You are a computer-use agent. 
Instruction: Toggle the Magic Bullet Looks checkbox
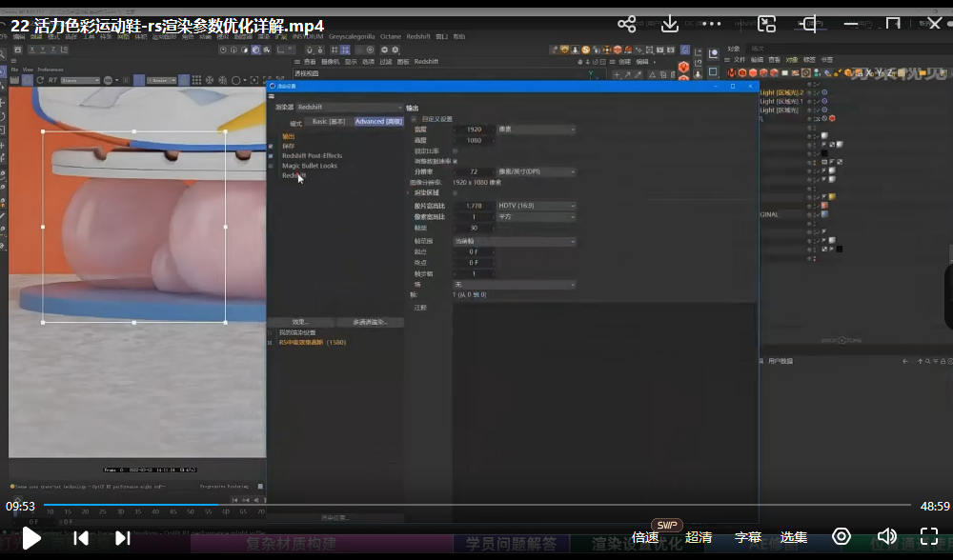tap(272, 166)
